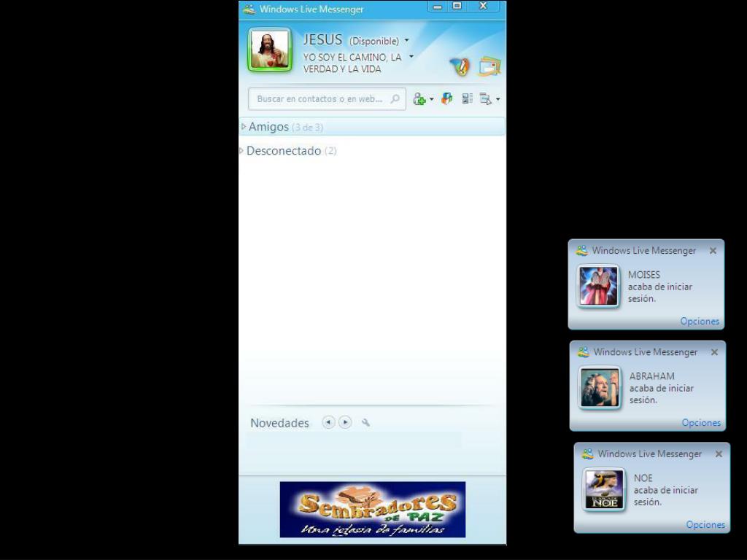Viewport: 747px width, 560px height.
Task: Change contact list layout icon
Action: coord(468,98)
